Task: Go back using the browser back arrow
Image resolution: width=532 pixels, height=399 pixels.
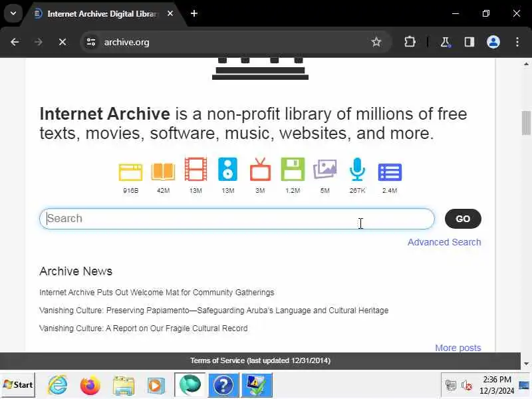Action: 15,42
